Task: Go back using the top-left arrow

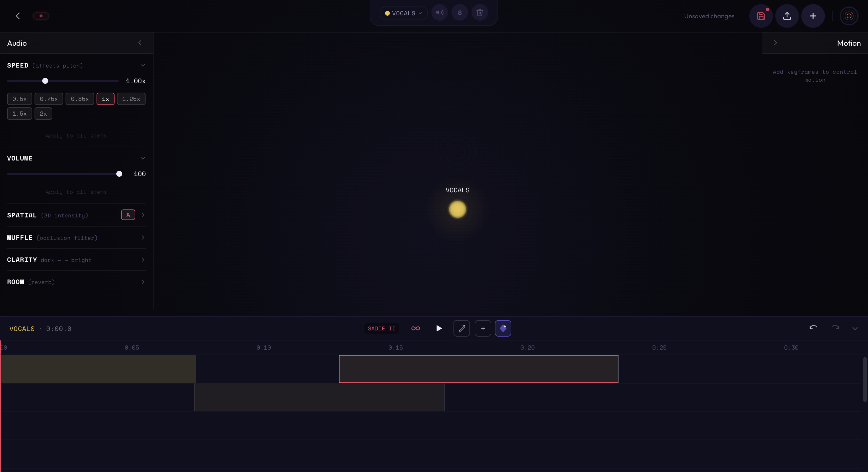Action: 18,16
